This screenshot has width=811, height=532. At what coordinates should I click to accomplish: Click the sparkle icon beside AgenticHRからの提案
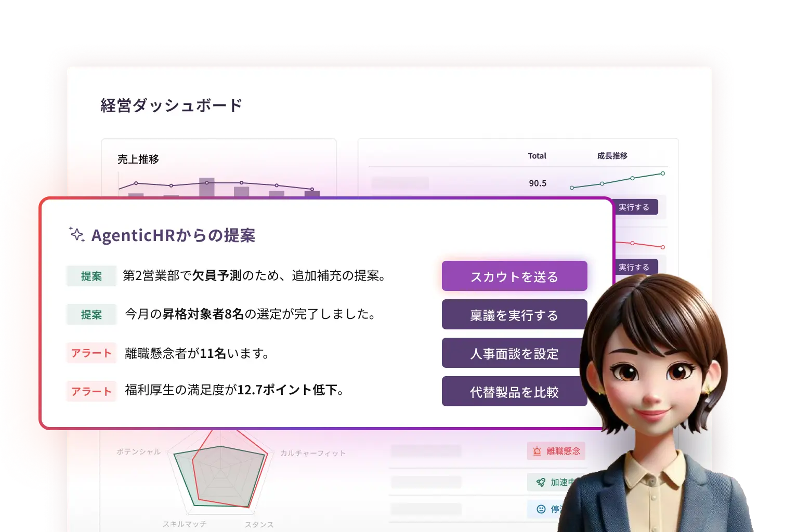[x=77, y=234]
